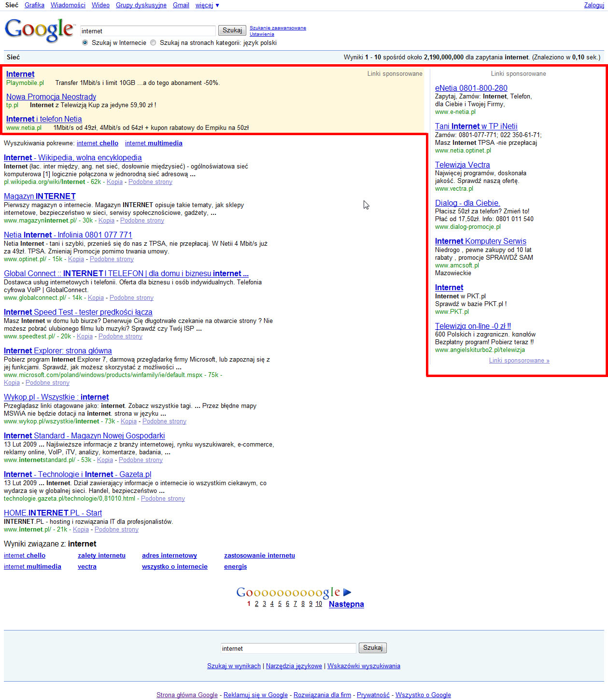Open cached 'Kopia' of the Wikipedia result
Viewport: 608px width, 700px height.
pyautogui.click(x=114, y=182)
